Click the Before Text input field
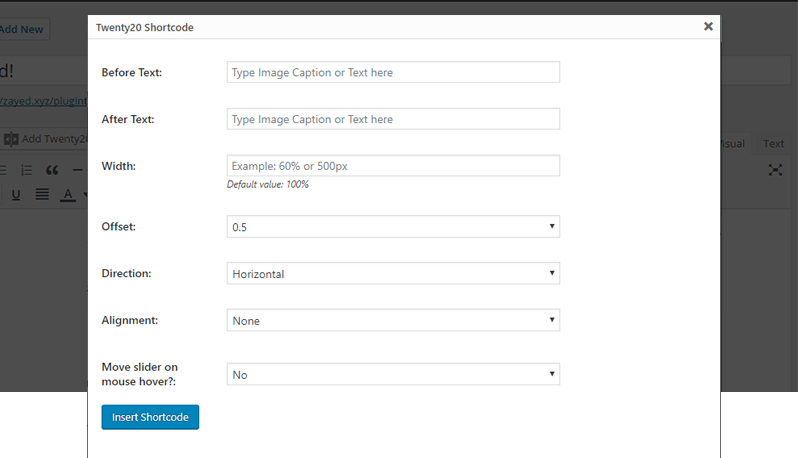Image resolution: width=798 pixels, height=458 pixels. (393, 72)
